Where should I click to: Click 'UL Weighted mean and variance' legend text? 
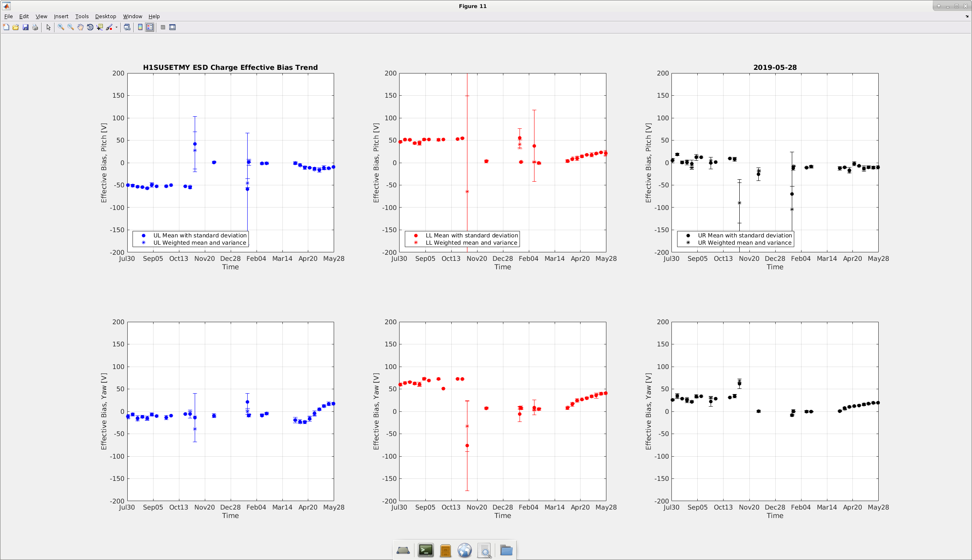tap(200, 243)
